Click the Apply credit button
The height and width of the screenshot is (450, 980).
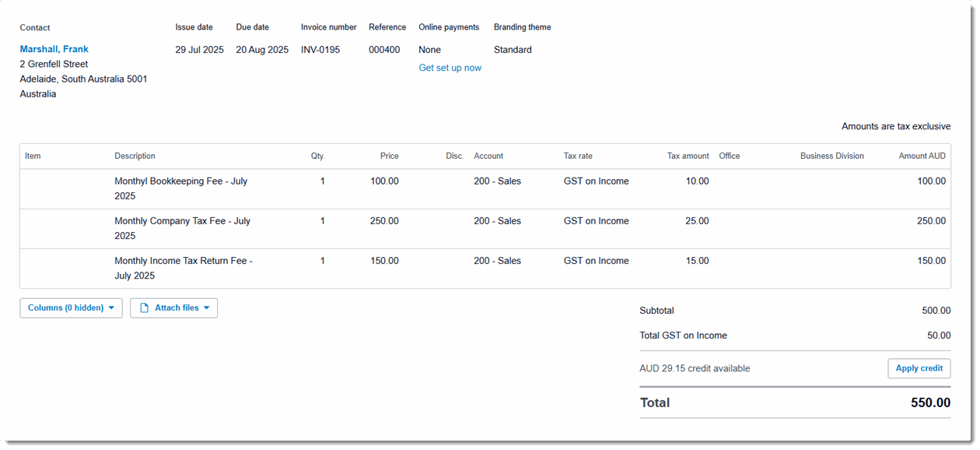pyautogui.click(x=919, y=368)
